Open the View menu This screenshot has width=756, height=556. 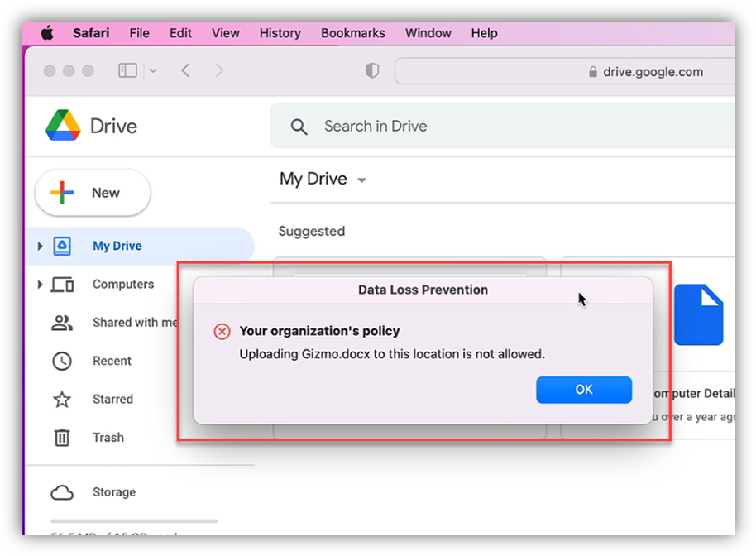(x=225, y=33)
